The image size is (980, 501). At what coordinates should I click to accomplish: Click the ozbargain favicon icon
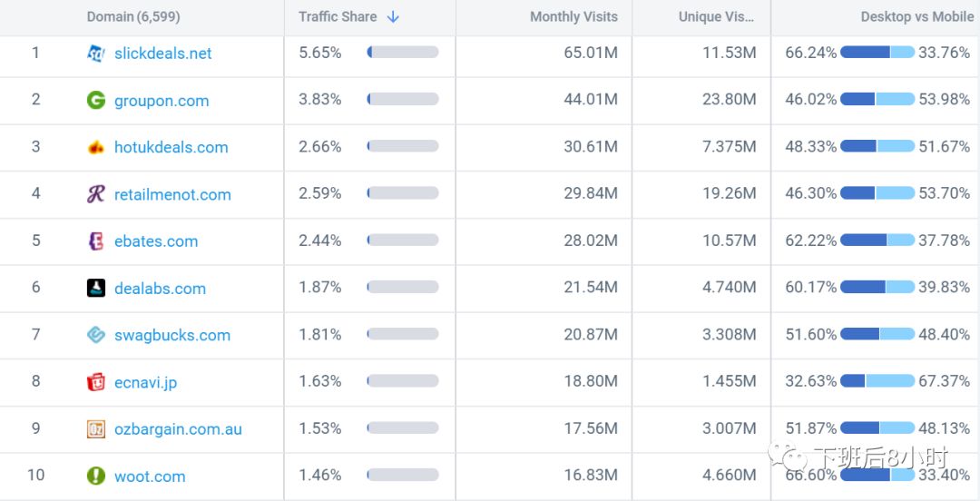(96, 429)
